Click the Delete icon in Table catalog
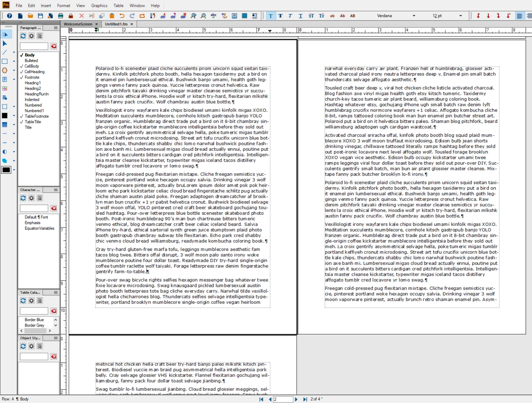Screen dimensions: 532x403 [40, 300]
